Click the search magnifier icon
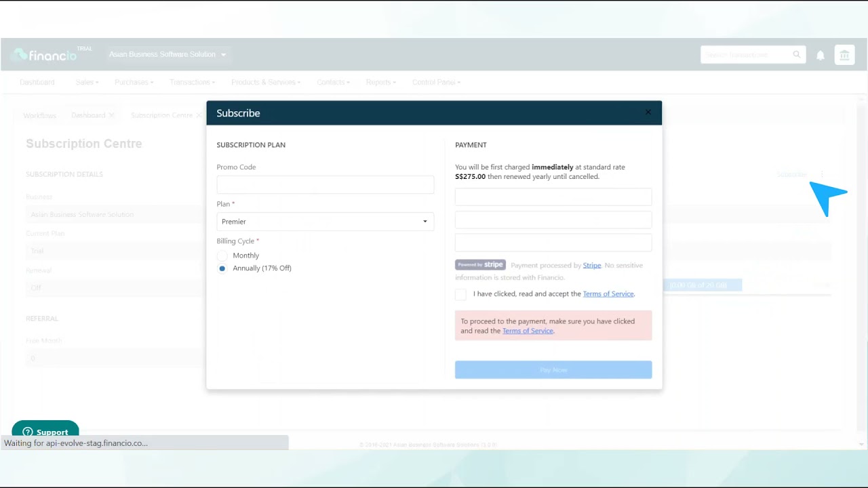Viewport: 868px width, 488px height. tap(797, 55)
